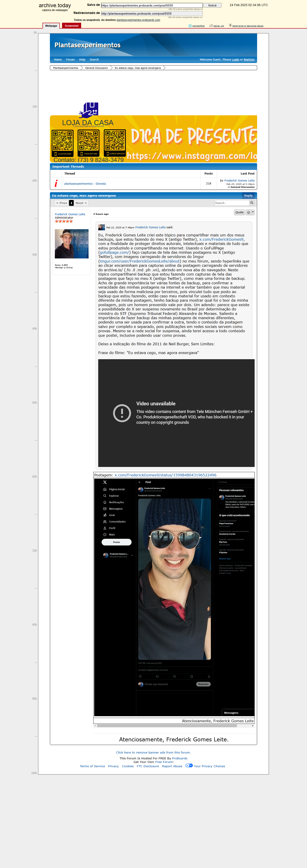The width and height of the screenshot is (307, 868).
Task: Click the poster's large avatar photo
Action: coord(72,244)
